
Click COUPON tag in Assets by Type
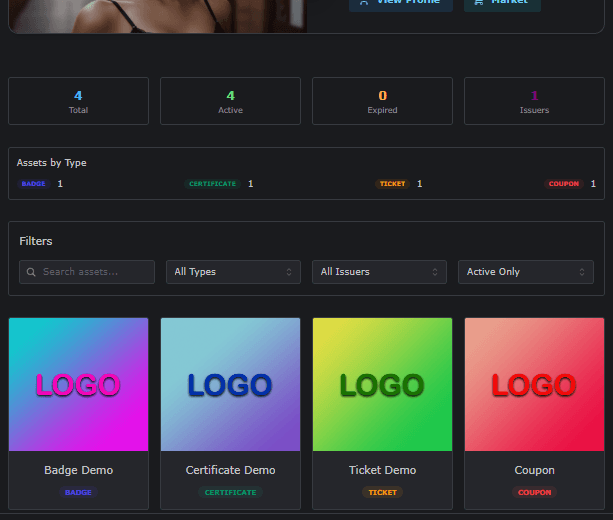564,184
